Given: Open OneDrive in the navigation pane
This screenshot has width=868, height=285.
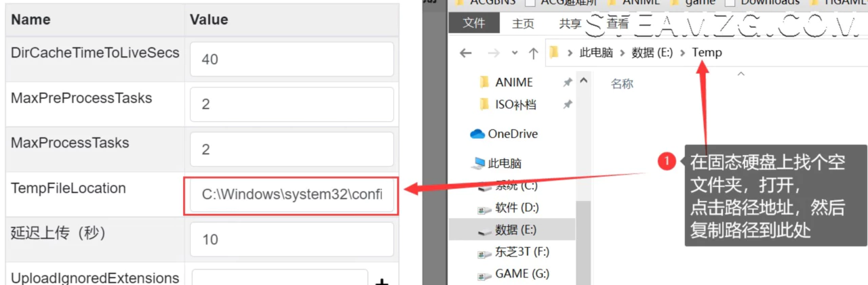Looking at the screenshot, I should (x=512, y=134).
